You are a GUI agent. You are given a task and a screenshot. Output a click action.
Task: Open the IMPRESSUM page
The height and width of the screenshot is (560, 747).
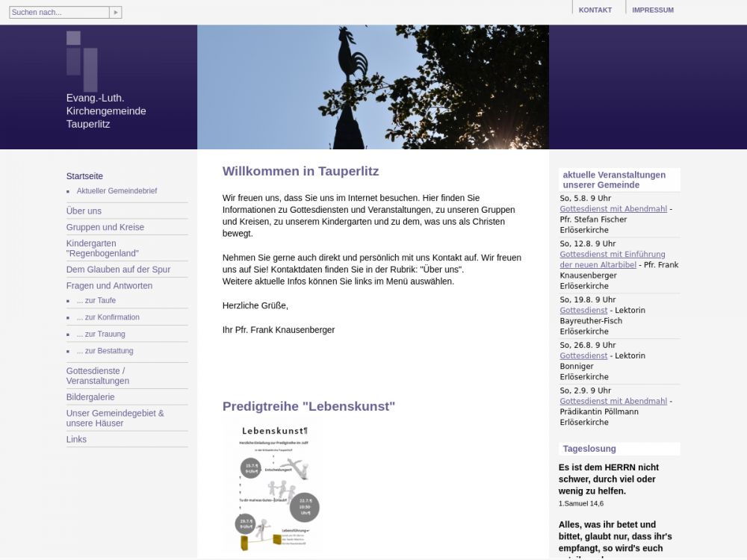pyautogui.click(x=652, y=10)
